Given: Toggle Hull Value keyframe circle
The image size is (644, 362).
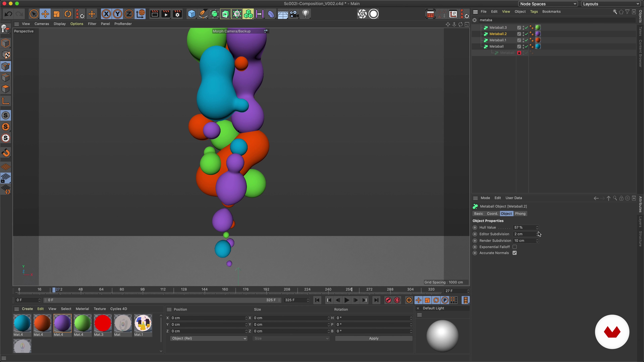Looking at the screenshot, I should pos(475,227).
